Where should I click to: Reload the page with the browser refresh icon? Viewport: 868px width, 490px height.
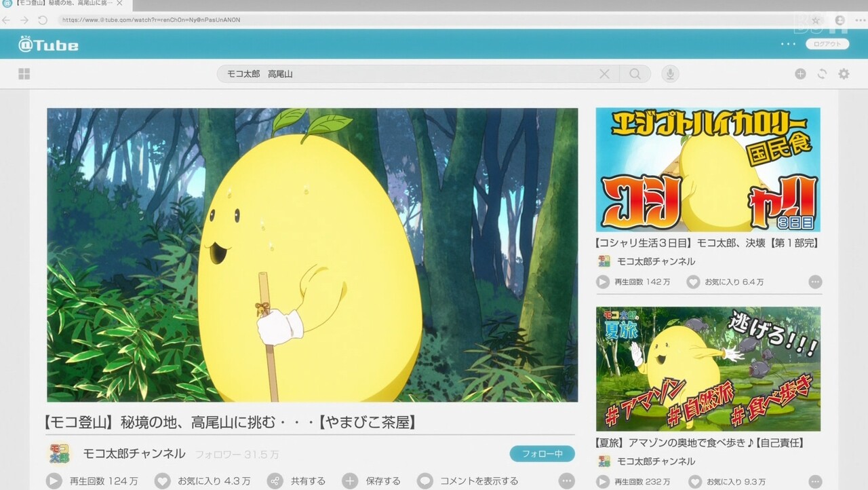pos(41,20)
